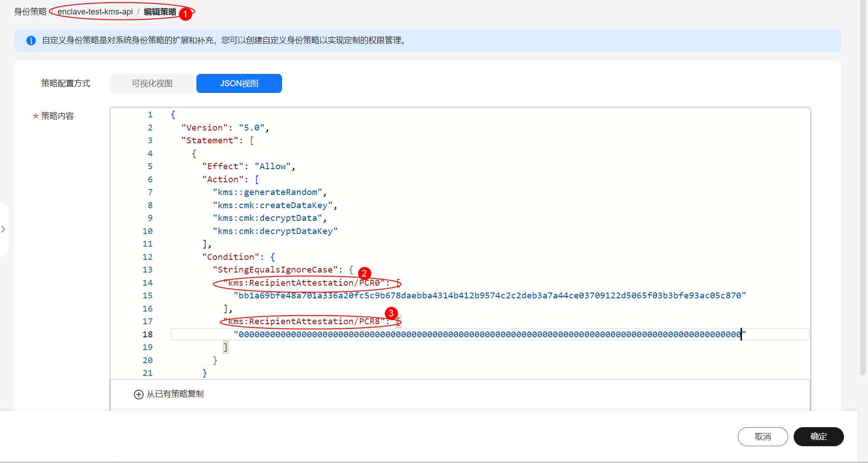Screen dimensions: 868x463
Task: Click the kms:RecipientAttestation/PCR0 key
Action: 304,283
